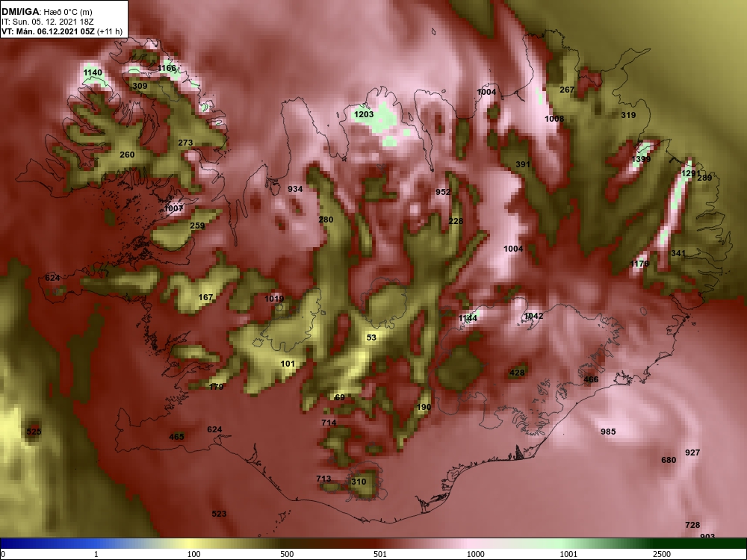Click the '466' height label
This screenshot has width=747, height=560.
click(x=591, y=380)
